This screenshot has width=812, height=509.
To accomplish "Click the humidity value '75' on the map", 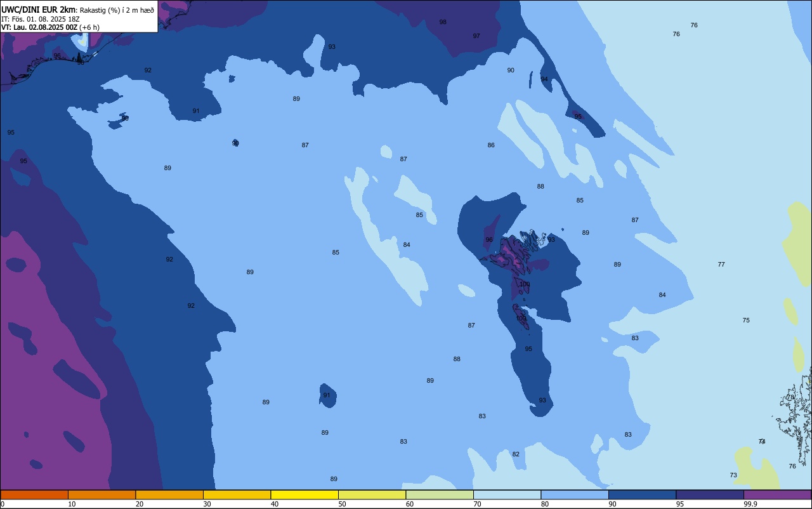I will click(746, 321).
